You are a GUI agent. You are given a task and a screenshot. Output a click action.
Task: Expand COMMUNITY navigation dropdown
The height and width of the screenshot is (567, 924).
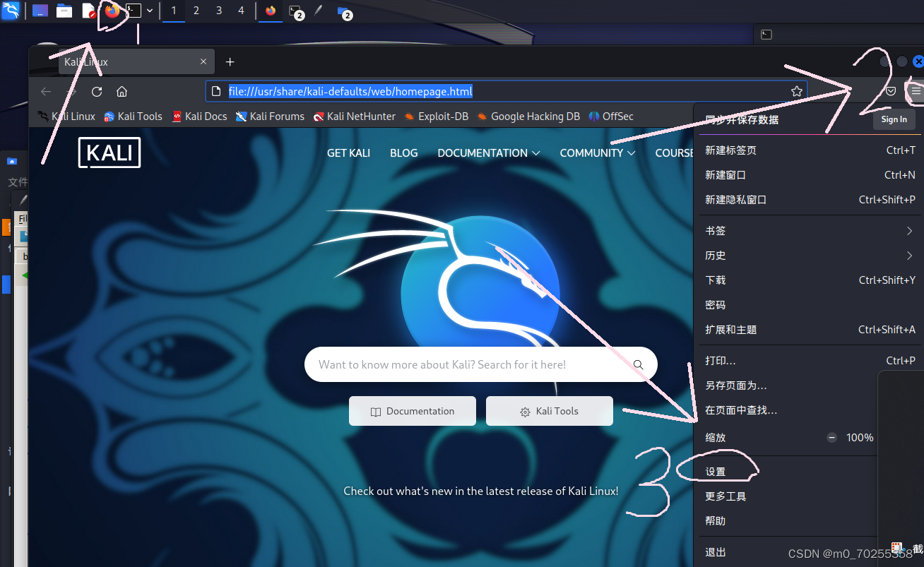[x=598, y=153]
